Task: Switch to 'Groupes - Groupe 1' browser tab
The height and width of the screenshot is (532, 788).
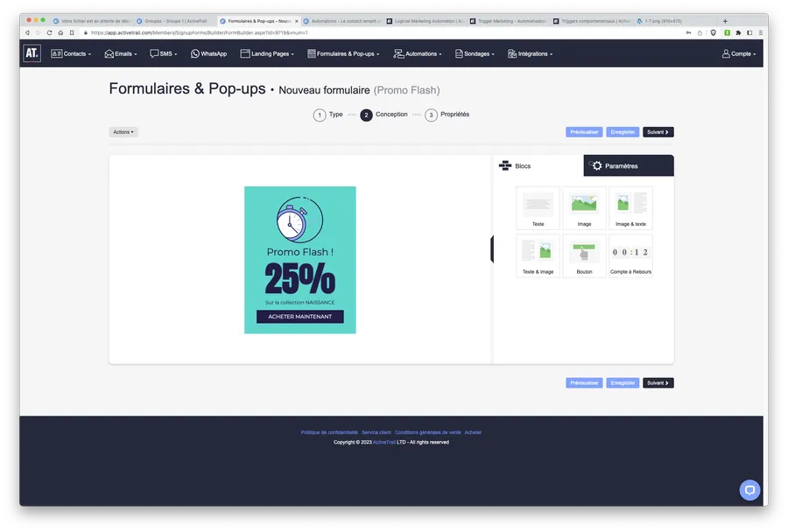Action: 175,21
